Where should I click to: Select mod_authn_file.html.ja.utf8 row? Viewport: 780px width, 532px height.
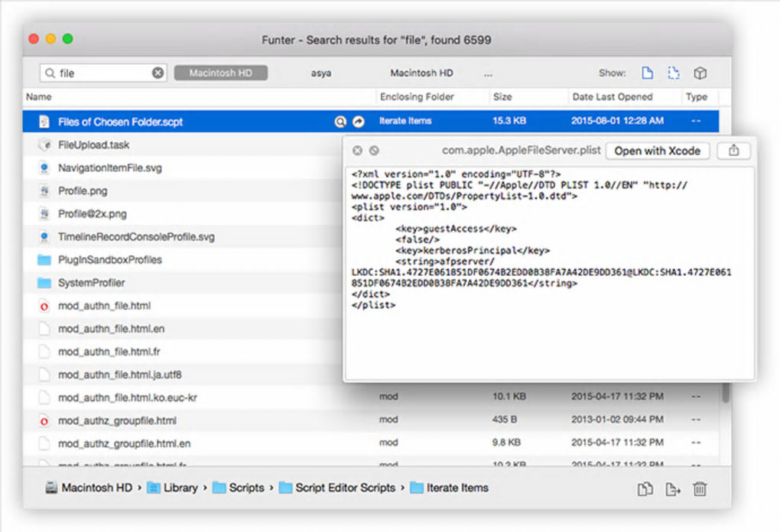coord(183,375)
